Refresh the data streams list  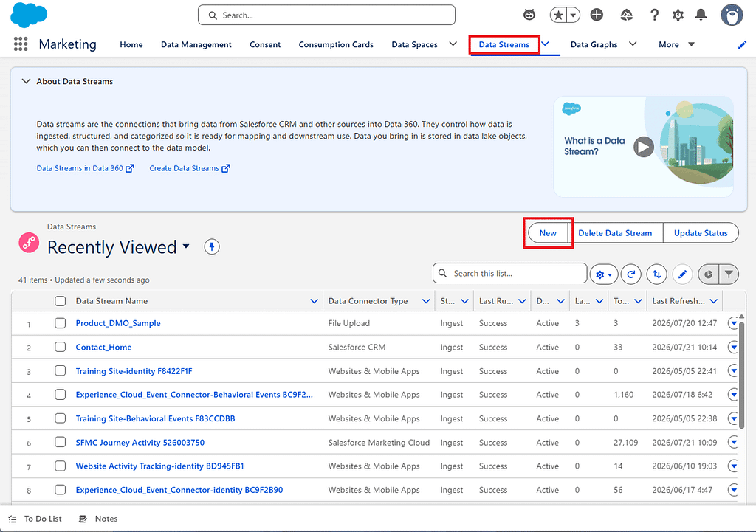[x=630, y=274]
